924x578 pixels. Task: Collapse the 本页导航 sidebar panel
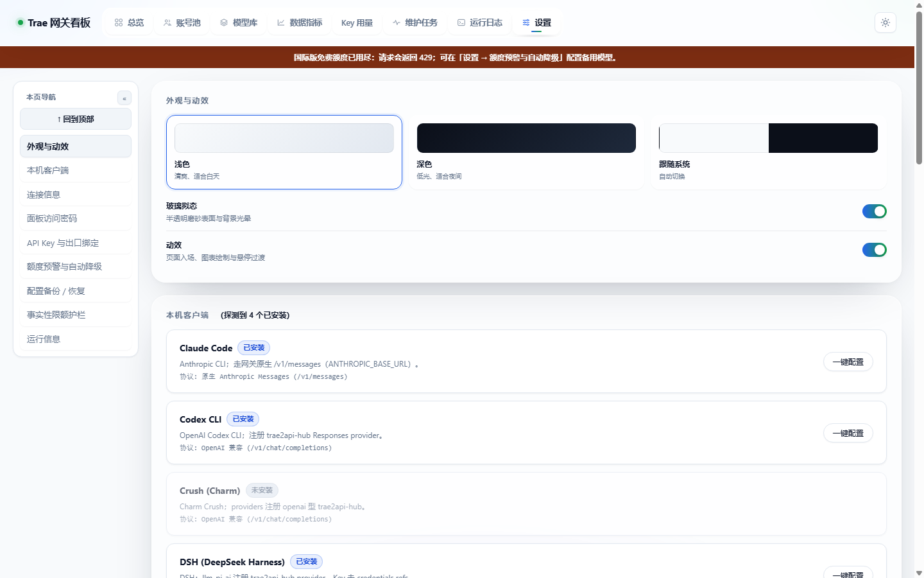124,98
